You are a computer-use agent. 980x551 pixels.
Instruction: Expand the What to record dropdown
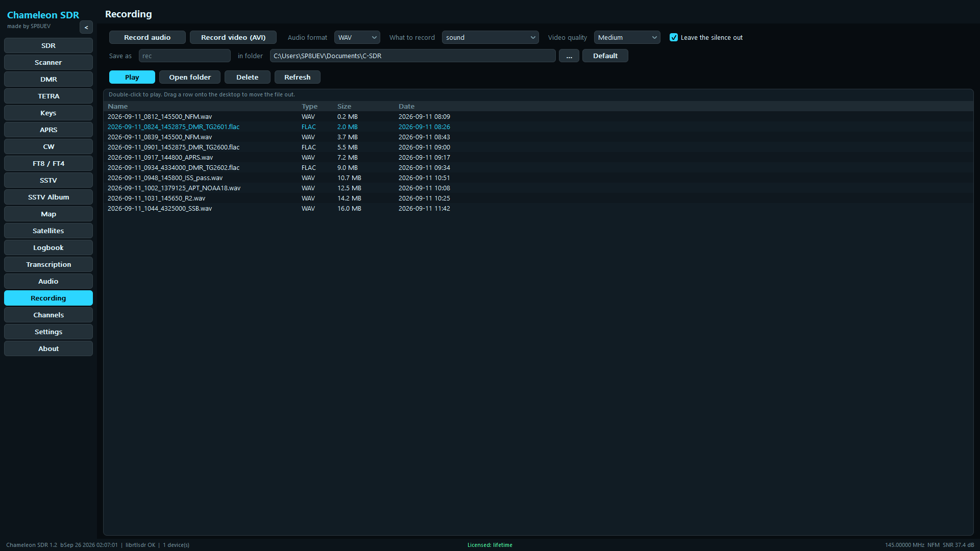(x=490, y=38)
